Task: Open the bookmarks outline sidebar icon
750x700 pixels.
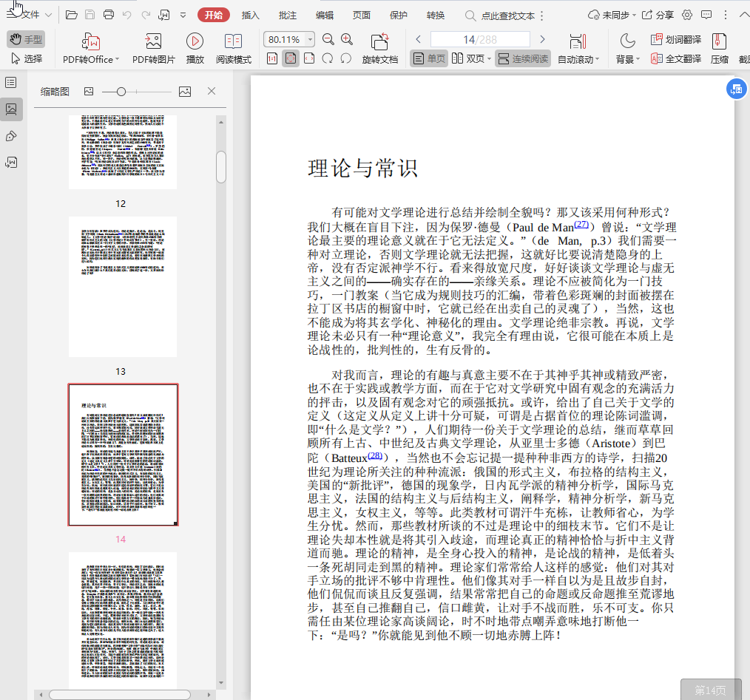Action: coord(11,83)
